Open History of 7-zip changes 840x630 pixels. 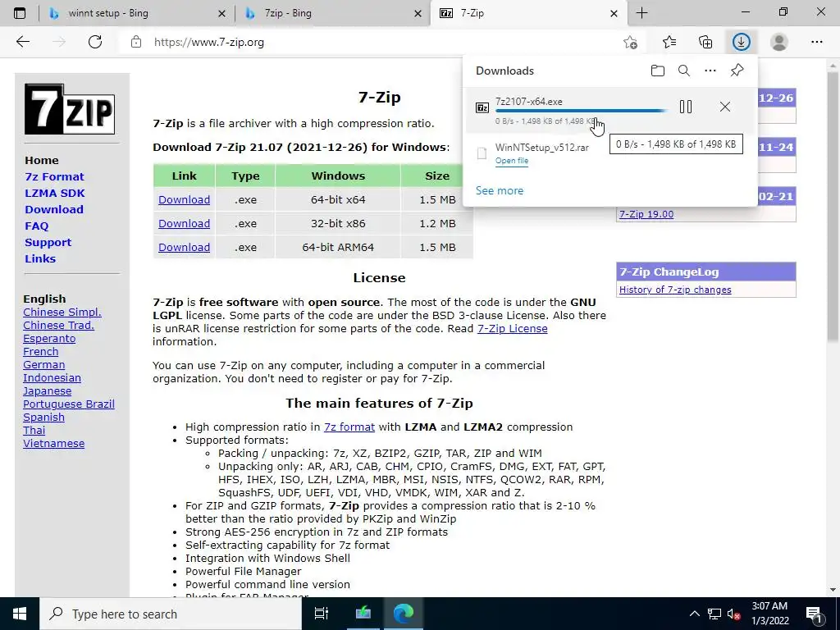tap(675, 290)
